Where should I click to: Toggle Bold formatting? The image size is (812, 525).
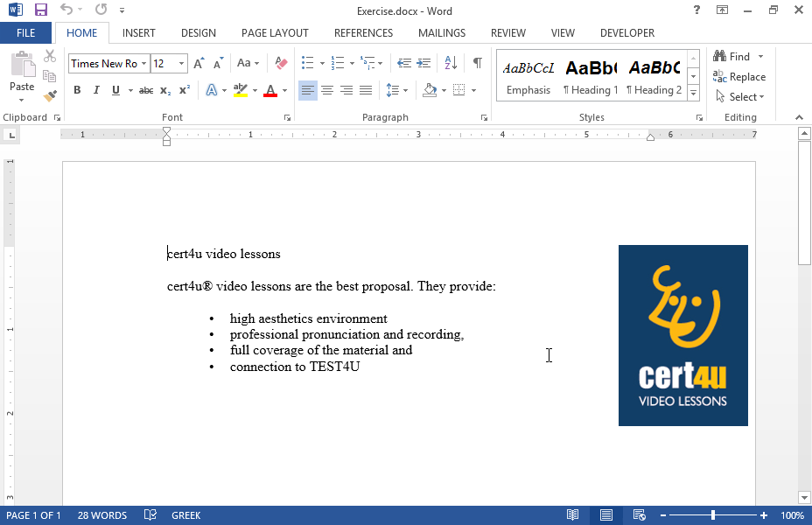click(x=77, y=91)
